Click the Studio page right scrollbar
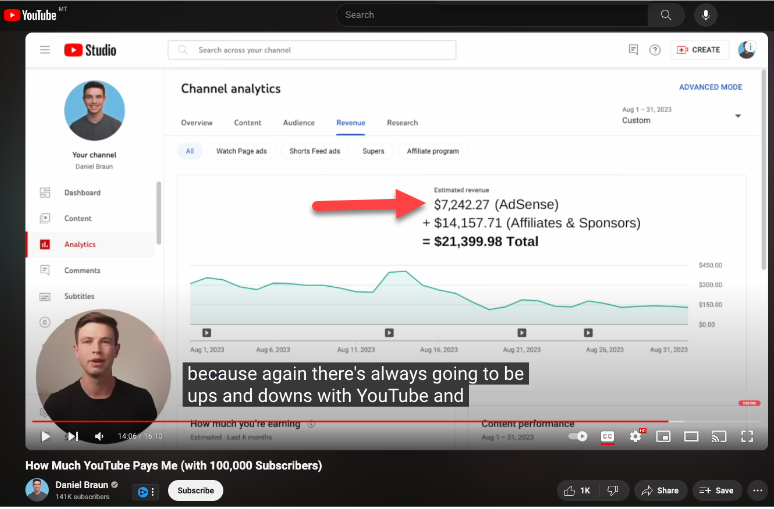 764,169
